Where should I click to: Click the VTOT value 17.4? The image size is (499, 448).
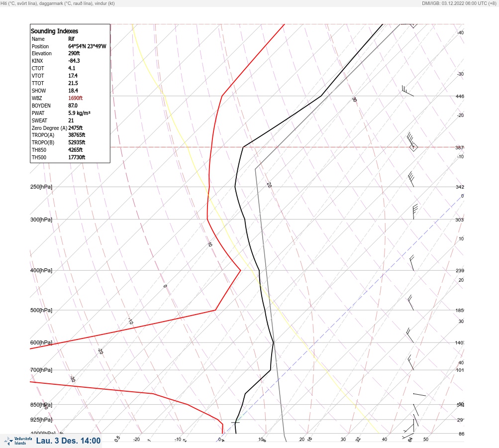(73, 76)
